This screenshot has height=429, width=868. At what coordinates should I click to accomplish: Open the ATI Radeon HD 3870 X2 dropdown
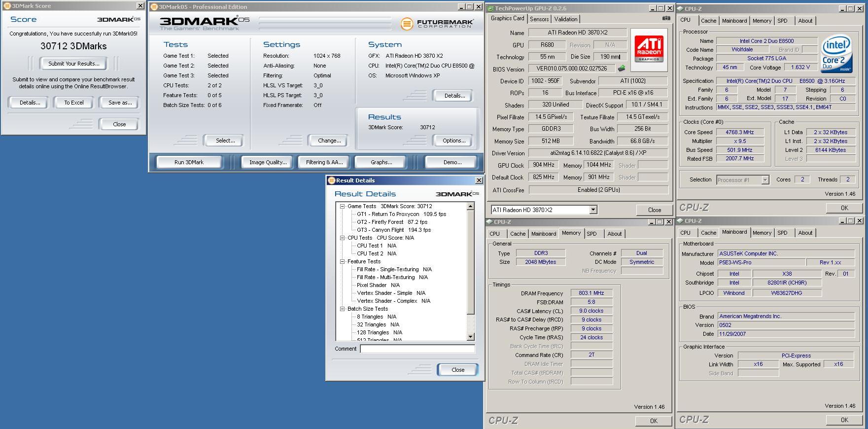tap(593, 210)
